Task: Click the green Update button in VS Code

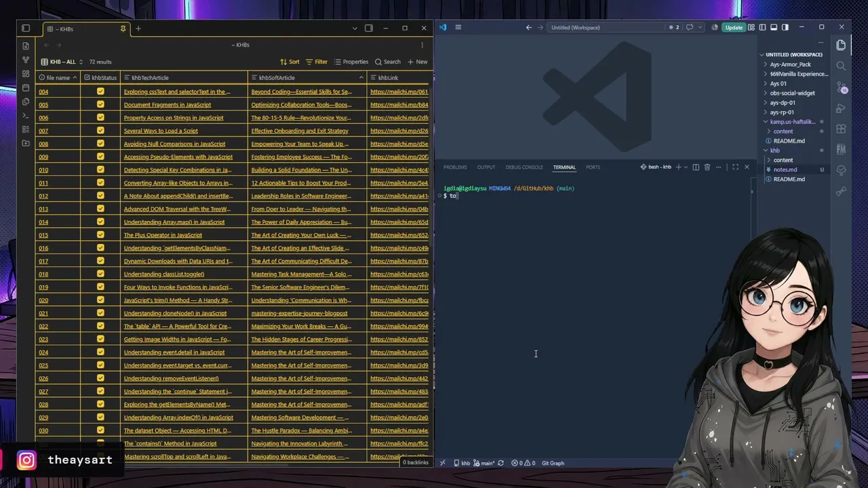Action: coord(734,27)
